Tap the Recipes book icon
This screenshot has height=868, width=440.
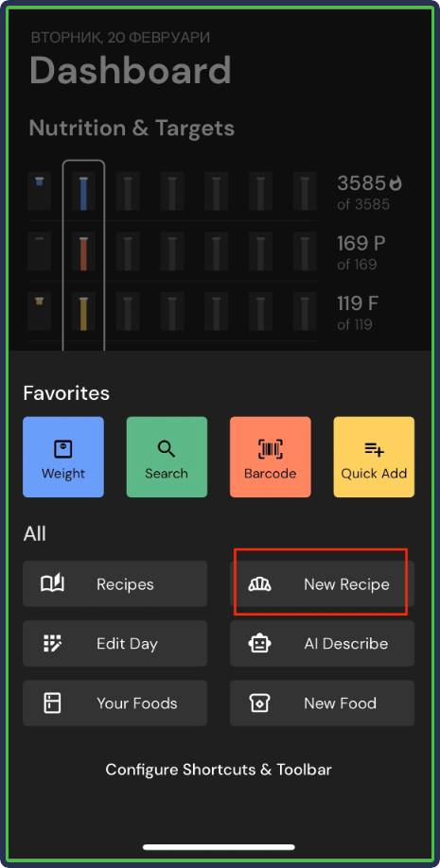tap(53, 583)
